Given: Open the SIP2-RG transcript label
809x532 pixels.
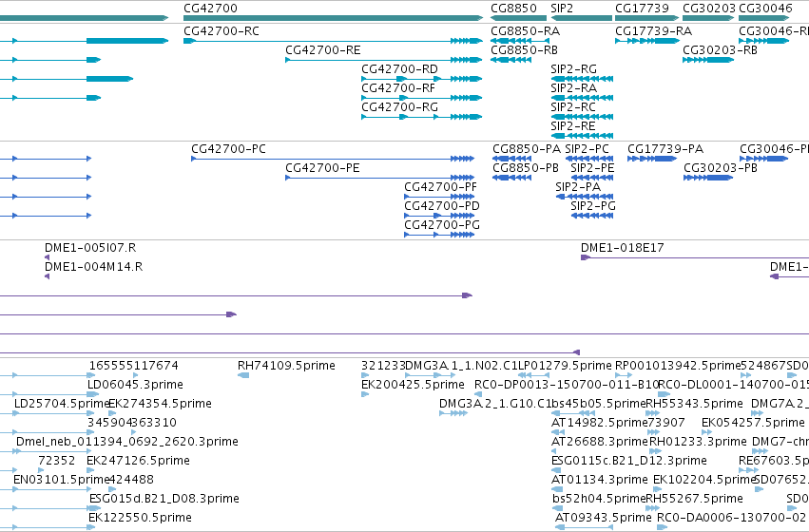Looking at the screenshot, I should coord(574,69).
